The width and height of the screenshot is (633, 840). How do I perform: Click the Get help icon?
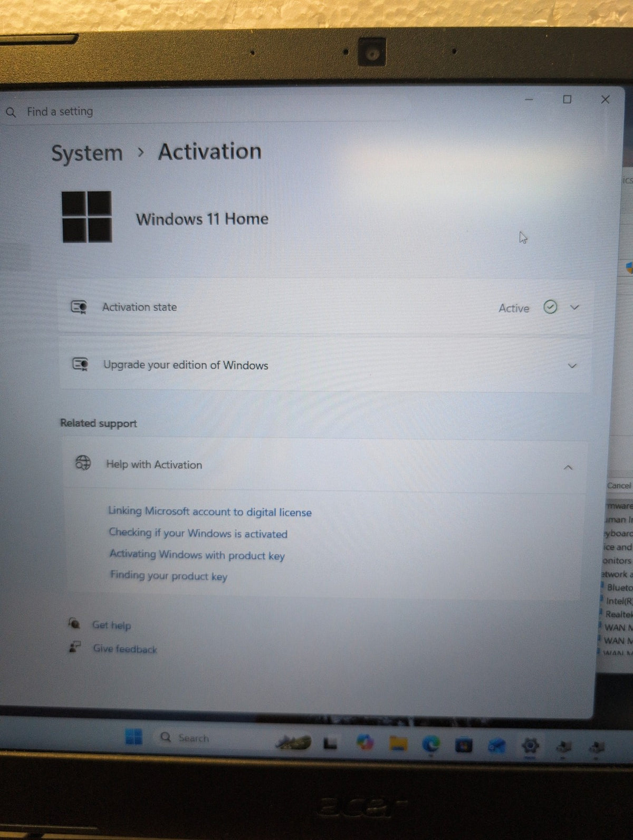[x=74, y=624]
